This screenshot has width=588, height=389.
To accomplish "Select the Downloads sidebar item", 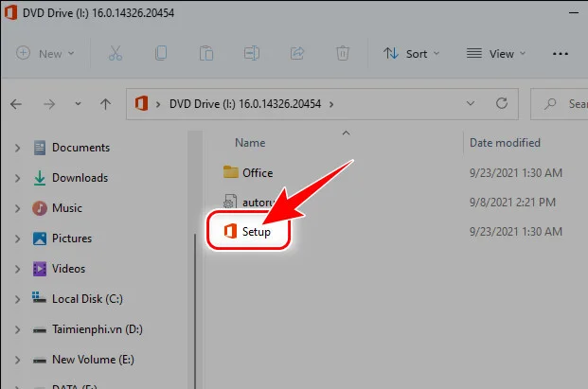I will [80, 178].
